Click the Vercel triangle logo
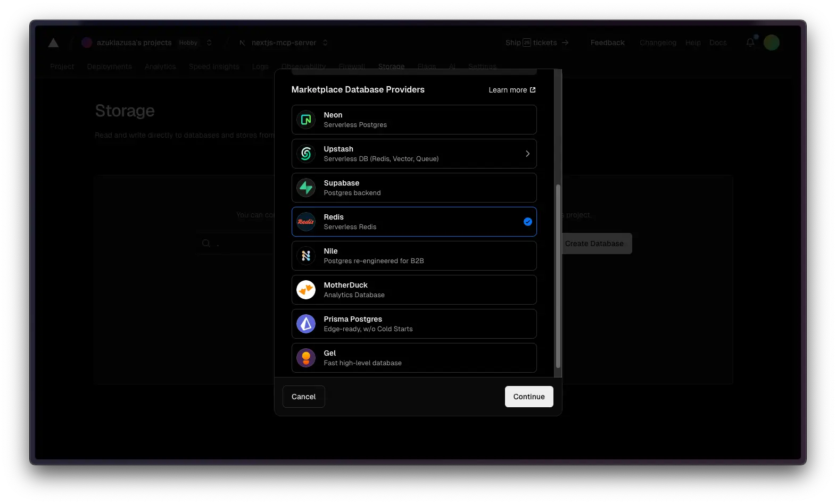Screen dimensions: 836x504 coord(53,43)
